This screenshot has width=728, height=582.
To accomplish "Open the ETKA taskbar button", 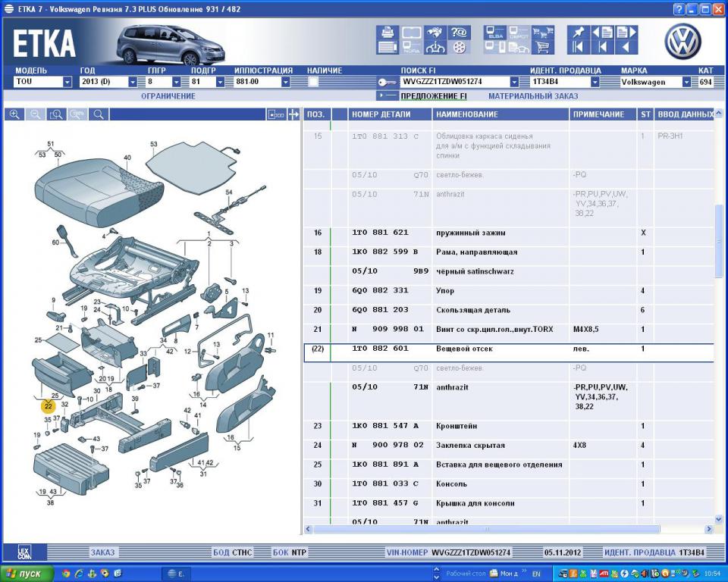I will click(176, 574).
